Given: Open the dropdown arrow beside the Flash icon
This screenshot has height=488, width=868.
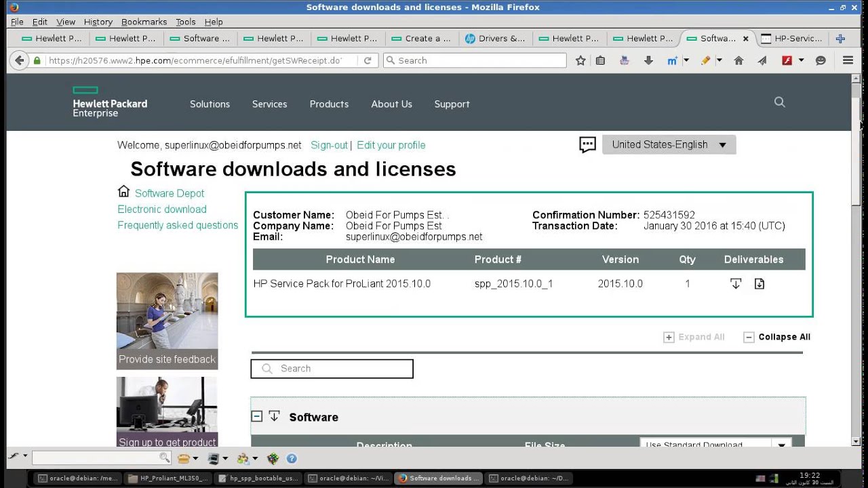Looking at the screenshot, I should click(x=801, y=60).
